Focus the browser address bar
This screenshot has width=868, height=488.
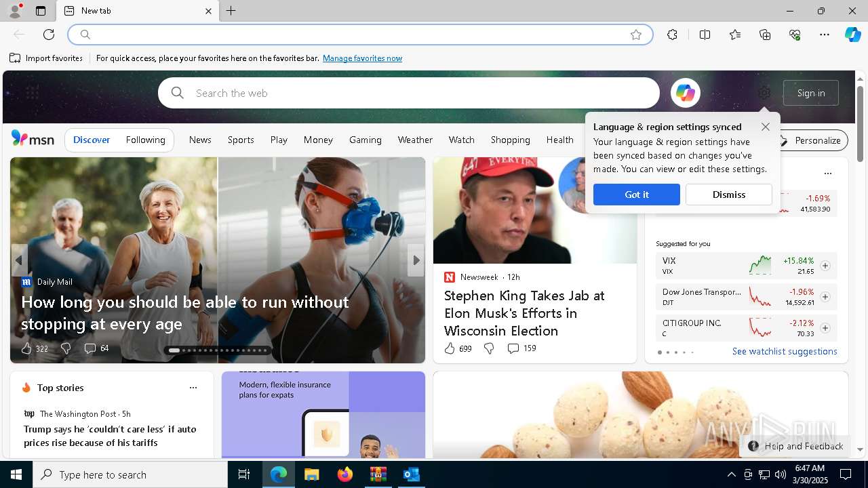pyautogui.click(x=360, y=35)
